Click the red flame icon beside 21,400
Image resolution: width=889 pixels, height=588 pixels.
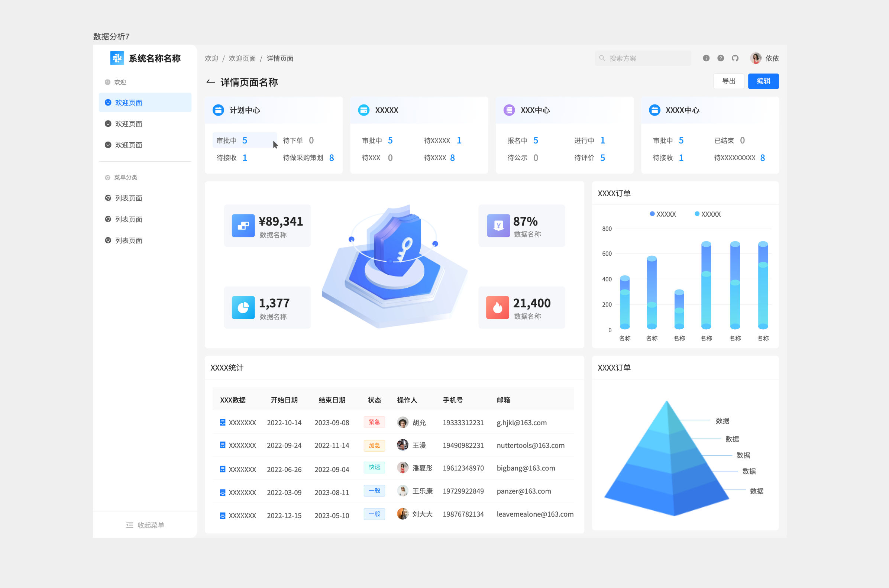tap(497, 307)
